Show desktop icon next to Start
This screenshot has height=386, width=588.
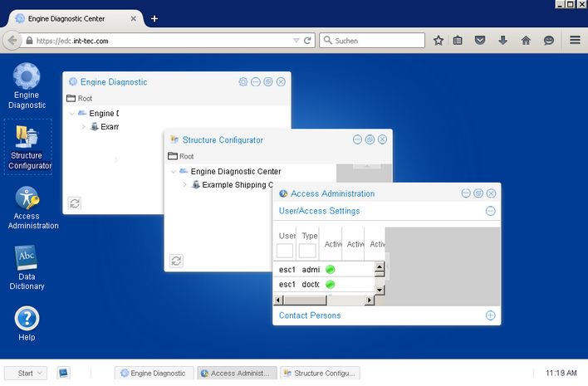pos(63,373)
